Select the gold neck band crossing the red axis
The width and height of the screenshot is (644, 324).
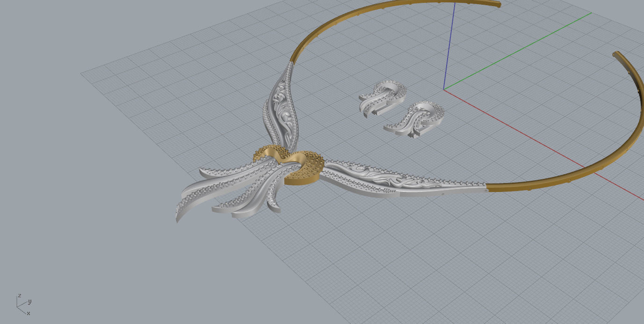pyautogui.click(x=603, y=166)
